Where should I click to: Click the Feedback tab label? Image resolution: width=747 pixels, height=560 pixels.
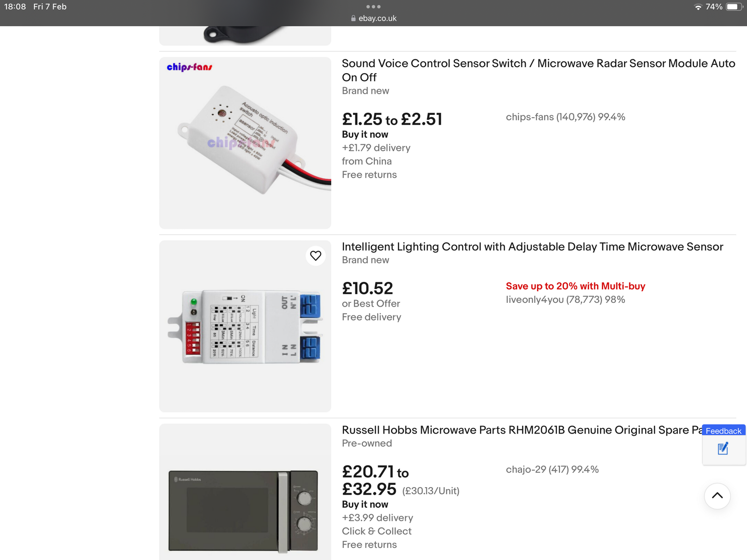click(723, 431)
